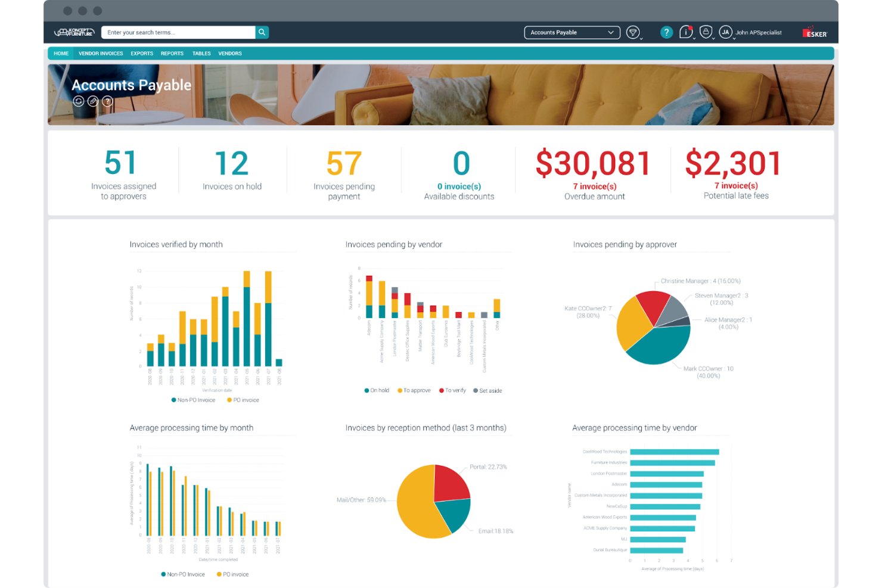This screenshot has height=588, width=882.
Task: Switch to the VENDOR INVOICES tab
Action: (x=101, y=53)
